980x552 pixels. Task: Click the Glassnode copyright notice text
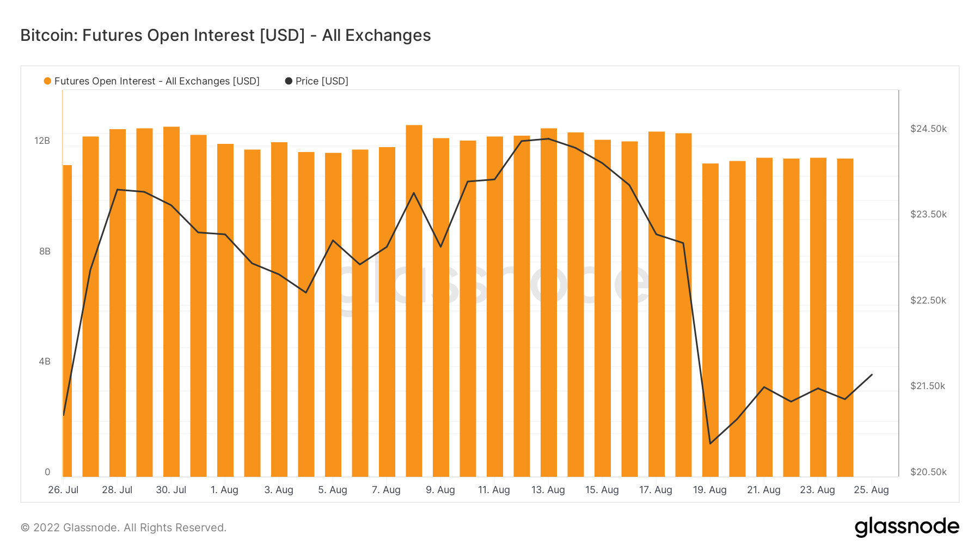123,527
